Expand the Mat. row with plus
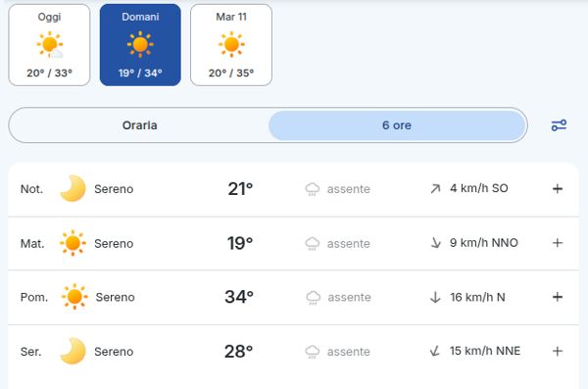588x389 pixels. [x=558, y=243]
